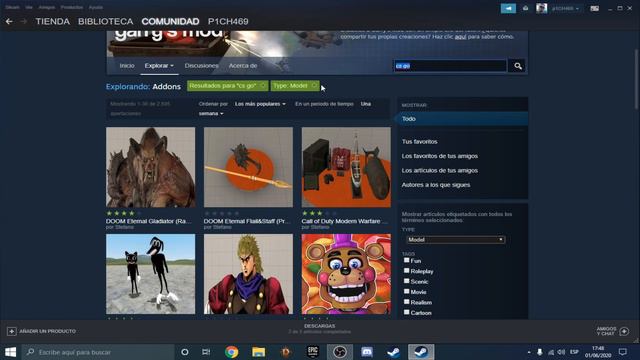Run the workshop search magnifier button

click(x=518, y=66)
